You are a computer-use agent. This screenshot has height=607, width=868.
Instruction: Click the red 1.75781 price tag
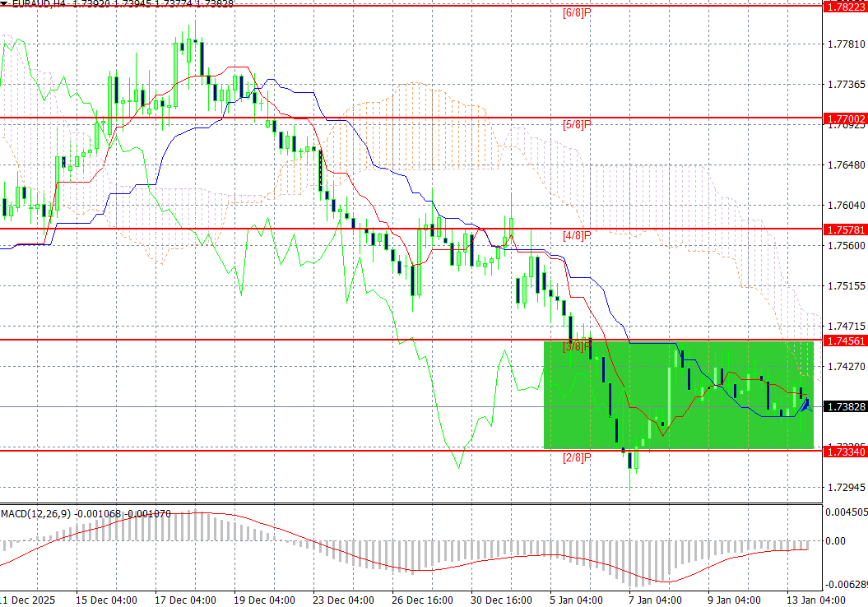point(846,229)
